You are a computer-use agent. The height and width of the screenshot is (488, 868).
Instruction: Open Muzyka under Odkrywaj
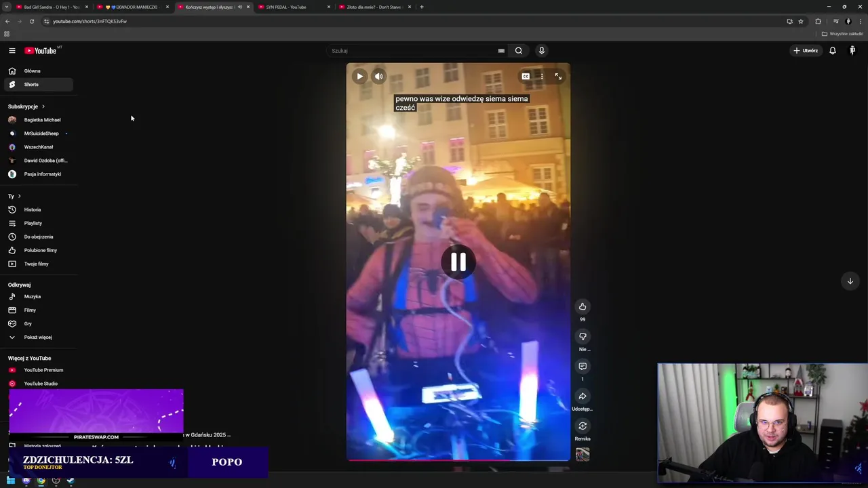click(x=38, y=297)
